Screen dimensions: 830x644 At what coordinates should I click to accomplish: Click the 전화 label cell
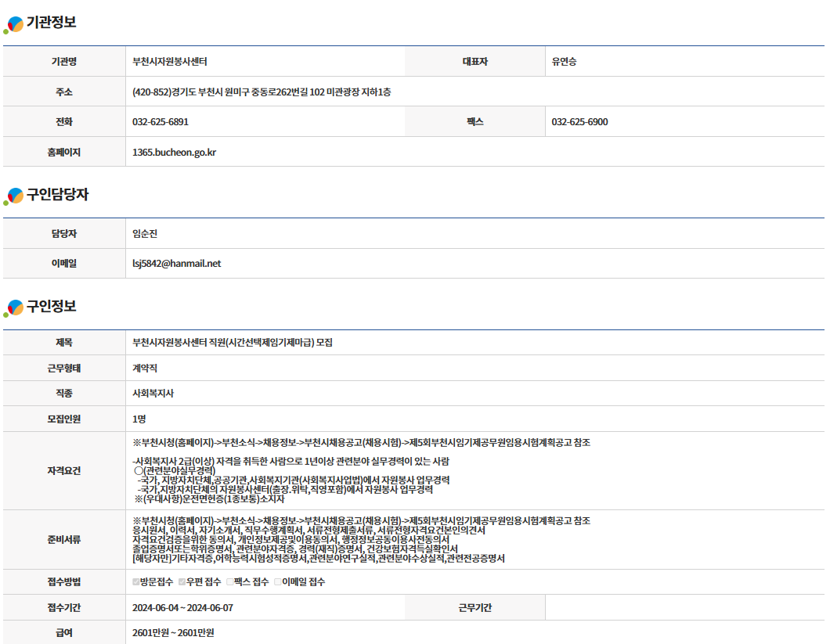coord(64,122)
